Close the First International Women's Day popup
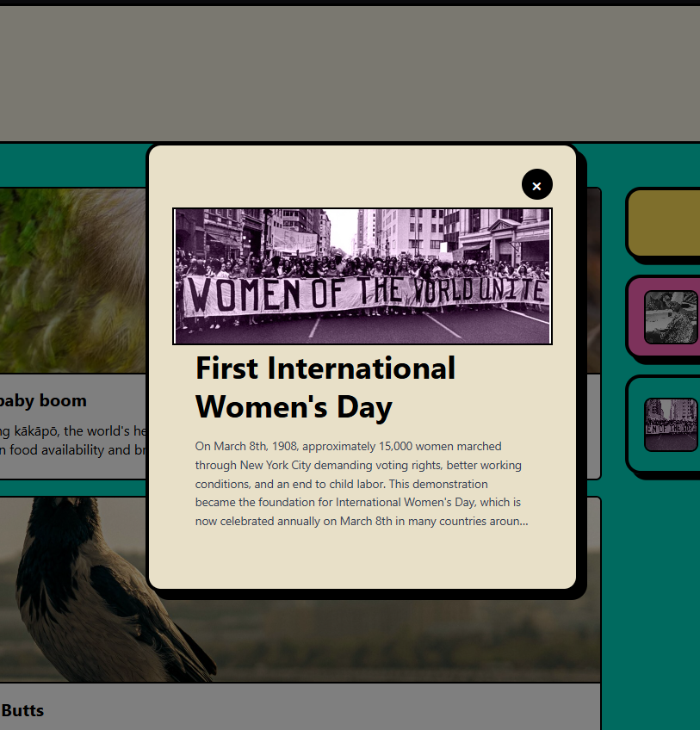The width and height of the screenshot is (700, 730). point(537,184)
